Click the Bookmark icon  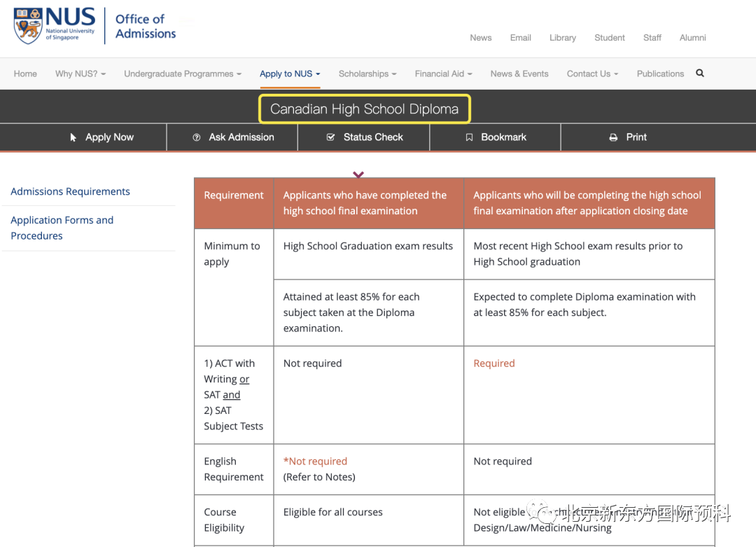tap(469, 137)
